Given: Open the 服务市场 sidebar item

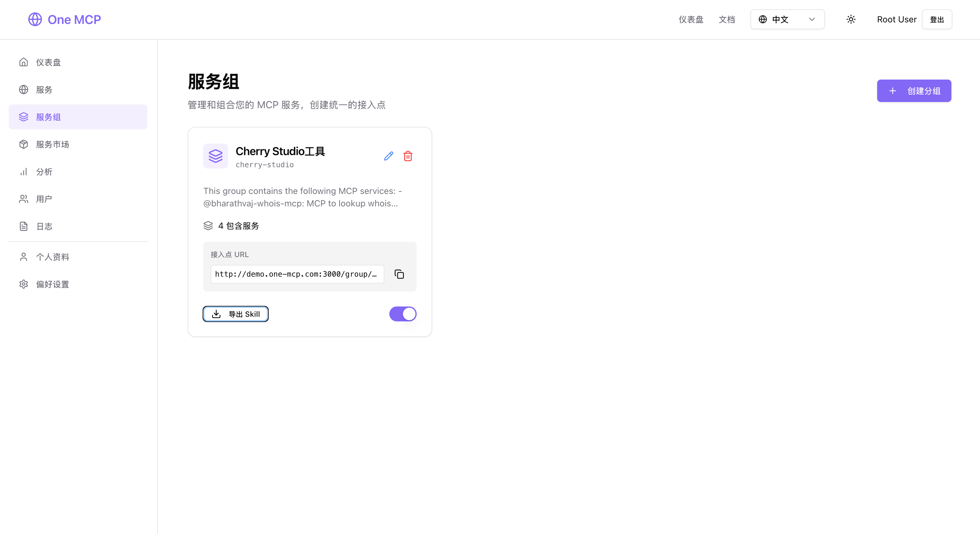Looking at the screenshot, I should pos(78,144).
